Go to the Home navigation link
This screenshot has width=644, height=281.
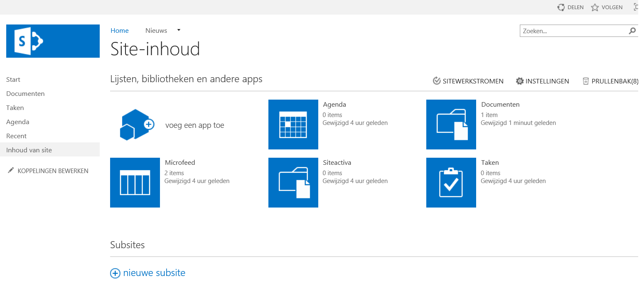(120, 31)
